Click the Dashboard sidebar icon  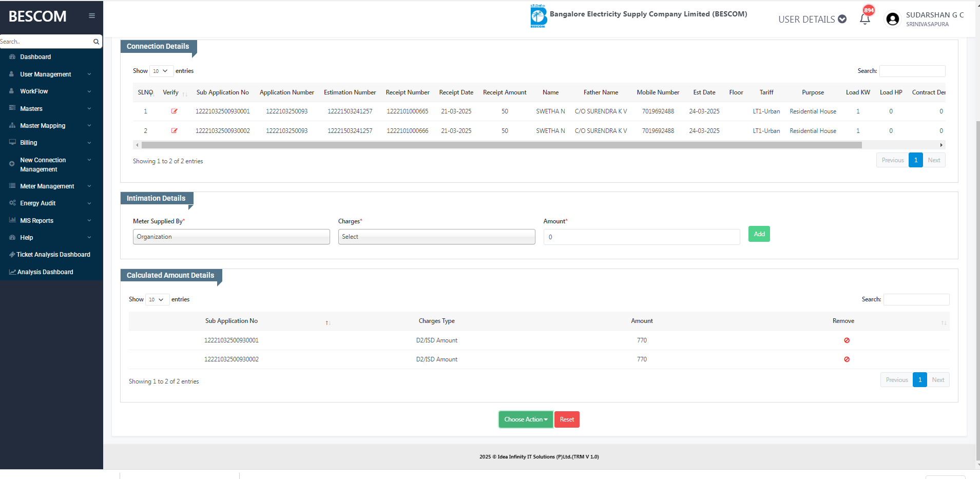point(12,57)
